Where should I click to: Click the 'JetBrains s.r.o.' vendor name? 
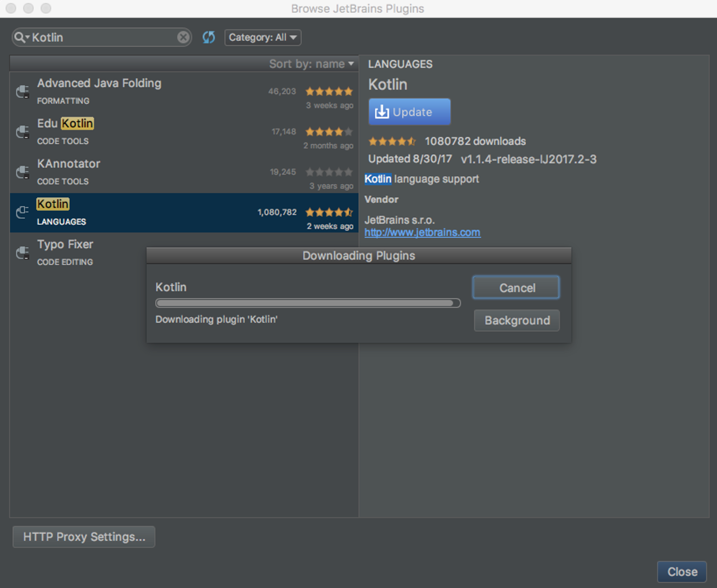pyautogui.click(x=399, y=220)
